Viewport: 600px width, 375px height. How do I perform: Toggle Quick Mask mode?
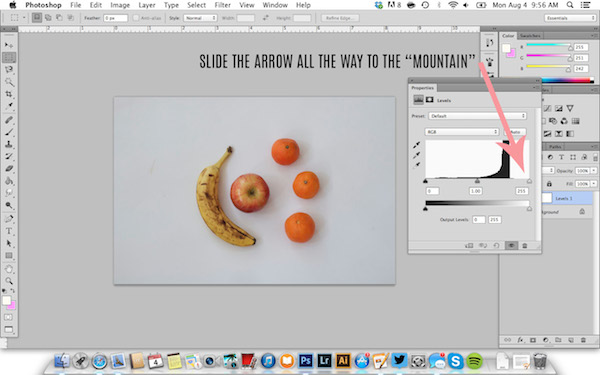point(8,317)
